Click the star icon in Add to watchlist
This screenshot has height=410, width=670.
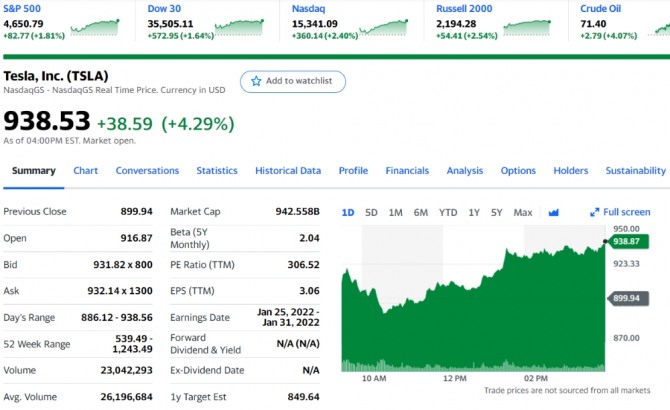point(255,81)
